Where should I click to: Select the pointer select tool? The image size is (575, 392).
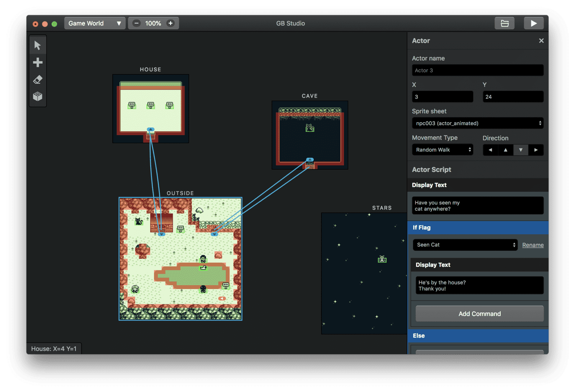[38, 45]
